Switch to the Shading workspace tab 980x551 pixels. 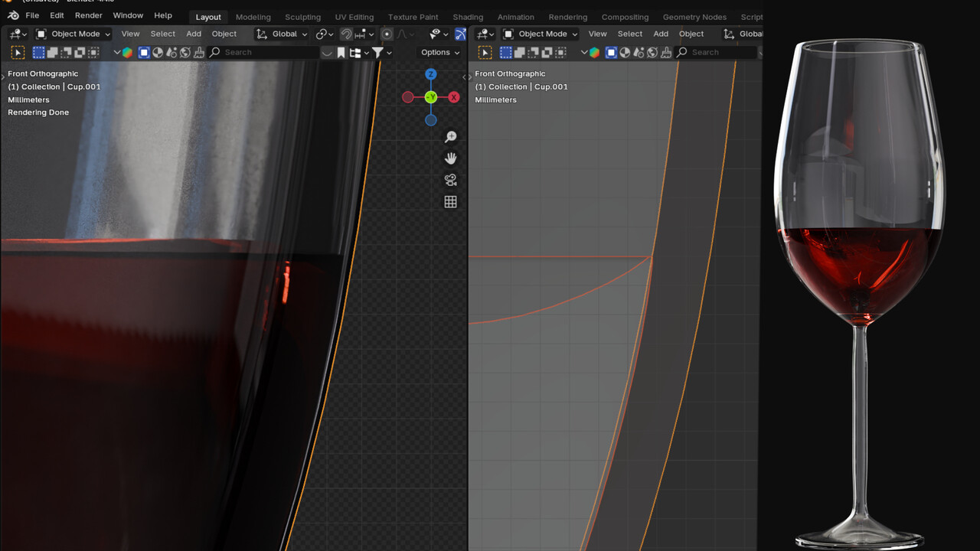pos(468,17)
